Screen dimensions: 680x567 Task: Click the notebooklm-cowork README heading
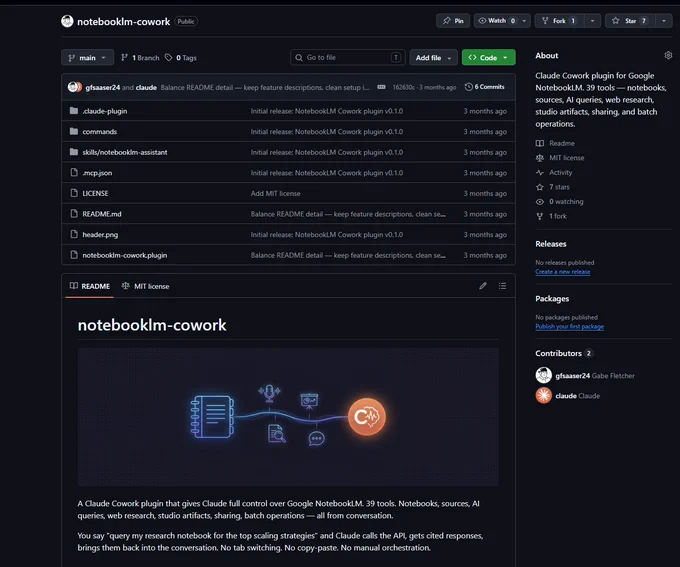(152, 325)
